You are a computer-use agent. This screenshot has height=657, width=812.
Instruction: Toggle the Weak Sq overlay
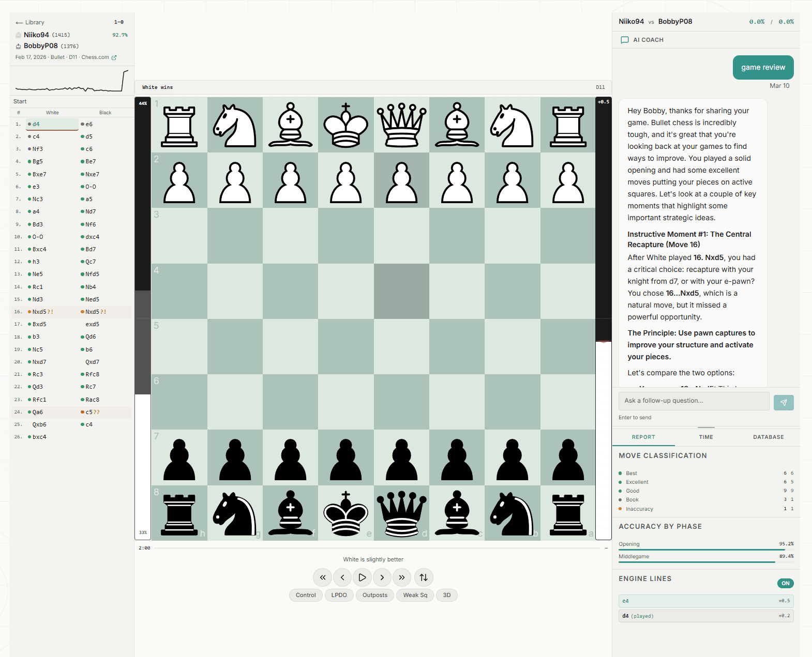[x=415, y=595]
